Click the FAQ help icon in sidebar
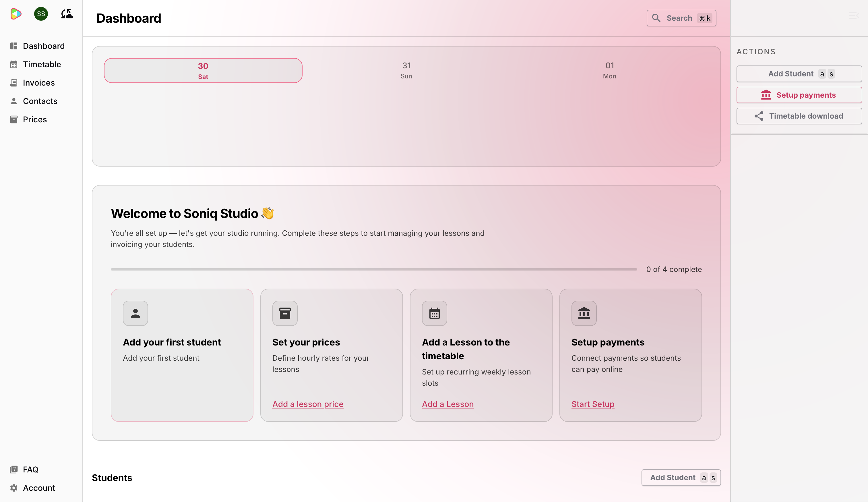This screenshot has height=502, width=868. point(14,469)
